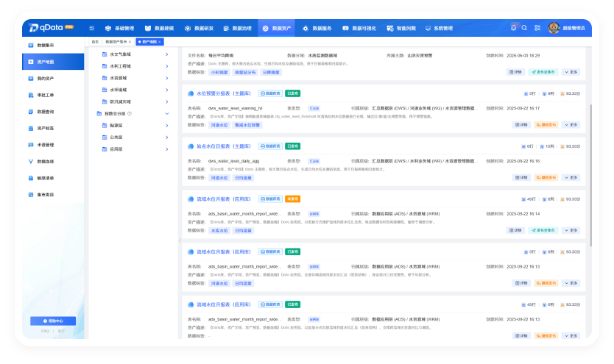614x364 pixels.
Task: Open 更多 dropdown on 站点水位日报表 card
Action: [571, 177]
